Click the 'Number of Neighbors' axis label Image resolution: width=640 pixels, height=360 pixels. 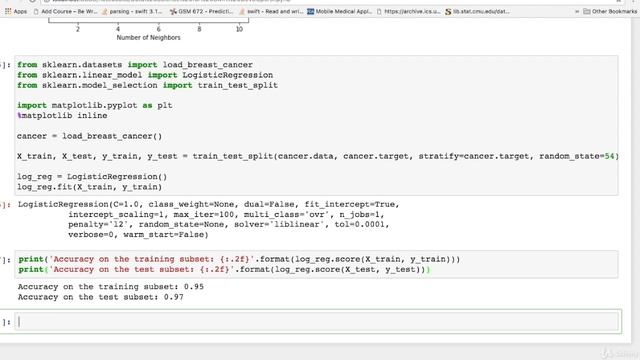pos(149,38)
